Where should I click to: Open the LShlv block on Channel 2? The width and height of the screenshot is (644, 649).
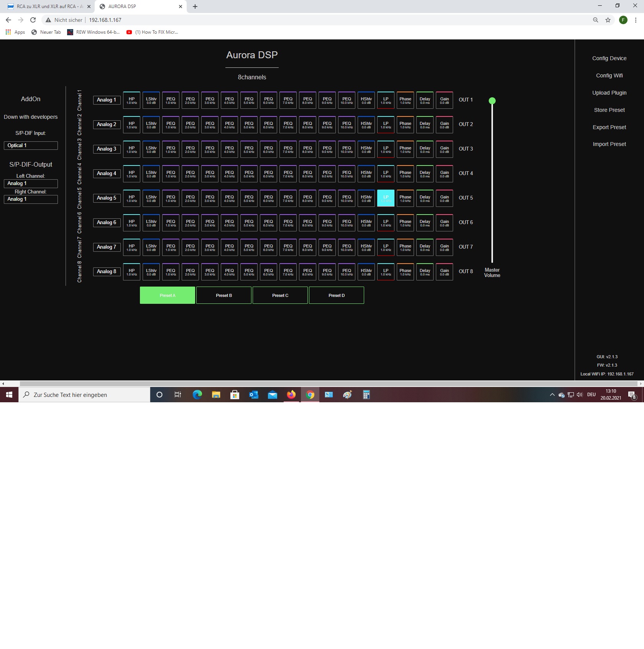(151, 125)
